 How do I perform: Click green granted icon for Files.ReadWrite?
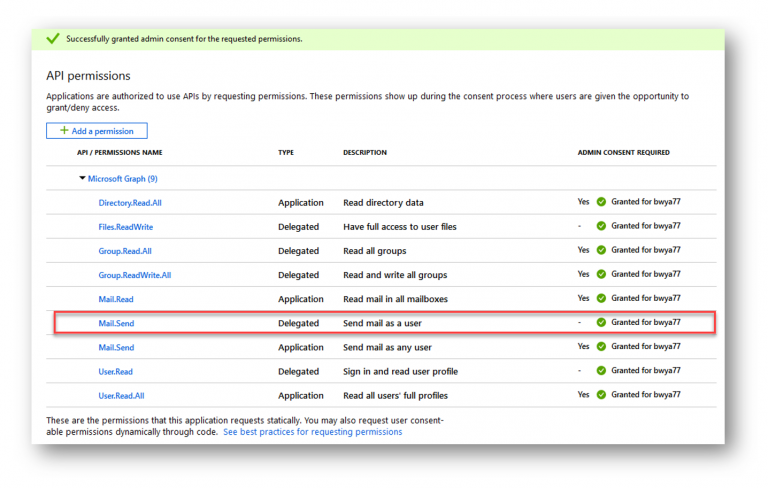[601, 226]
